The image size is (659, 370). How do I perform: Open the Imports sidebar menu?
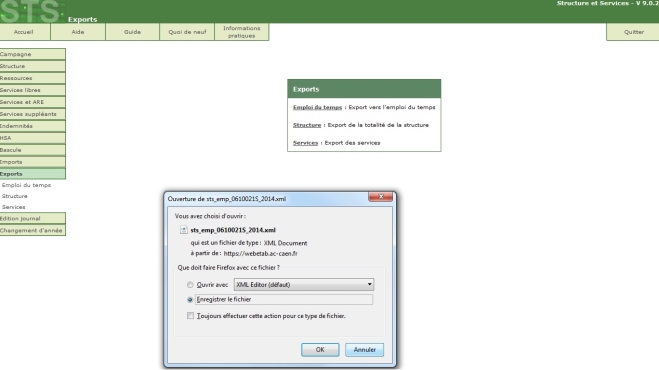[x=32, y=162]
